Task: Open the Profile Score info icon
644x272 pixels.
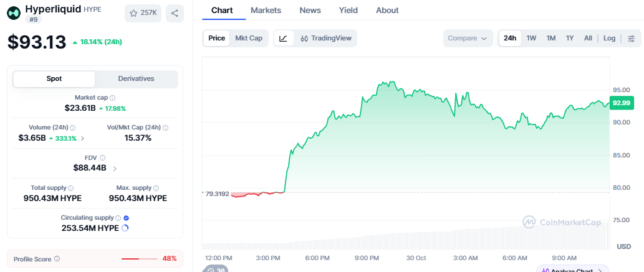Action: tap(57, 259)
